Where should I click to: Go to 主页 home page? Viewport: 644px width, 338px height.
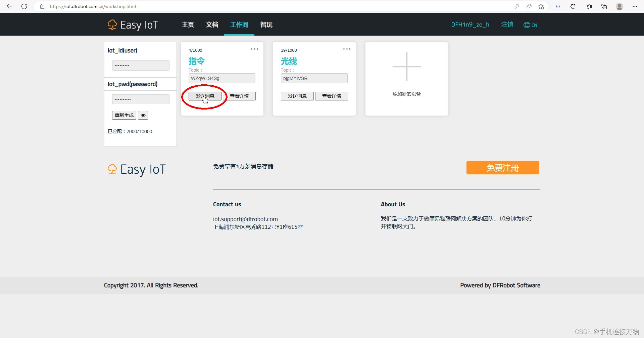(188, 25)
